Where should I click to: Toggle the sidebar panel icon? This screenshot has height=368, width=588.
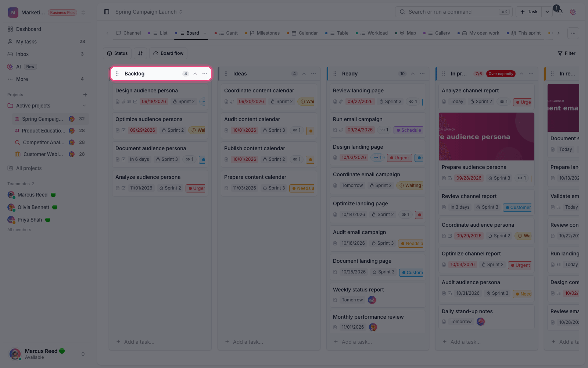tap(107, 12)
